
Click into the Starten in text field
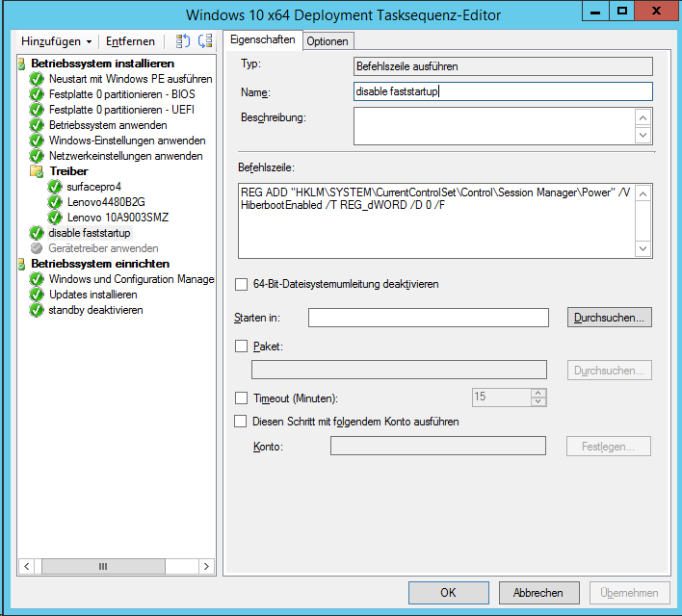pos(428,318)
